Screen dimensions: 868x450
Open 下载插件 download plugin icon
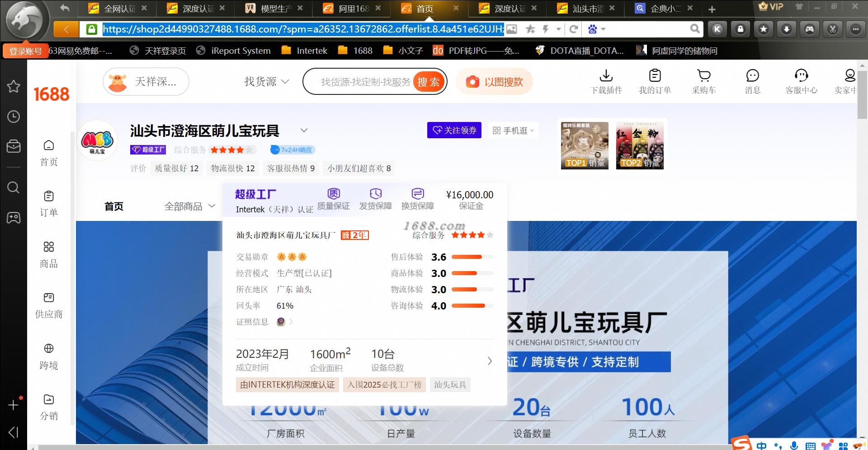606,82
